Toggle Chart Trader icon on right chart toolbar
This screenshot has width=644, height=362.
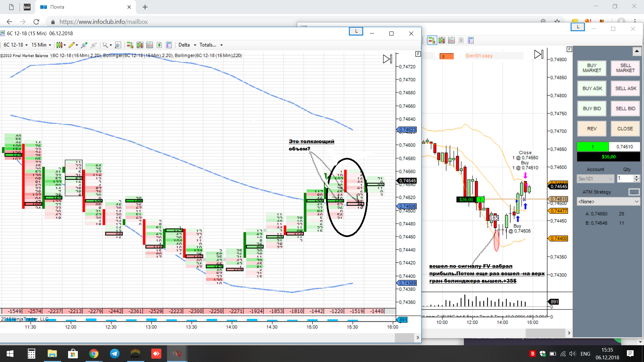pyautogui.click(x=432, y=41)
